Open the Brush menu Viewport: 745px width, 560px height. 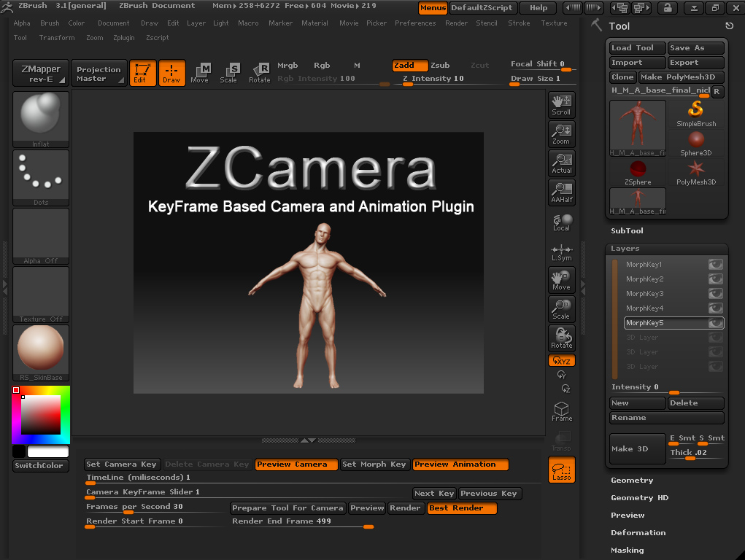[x=50, y=23]
